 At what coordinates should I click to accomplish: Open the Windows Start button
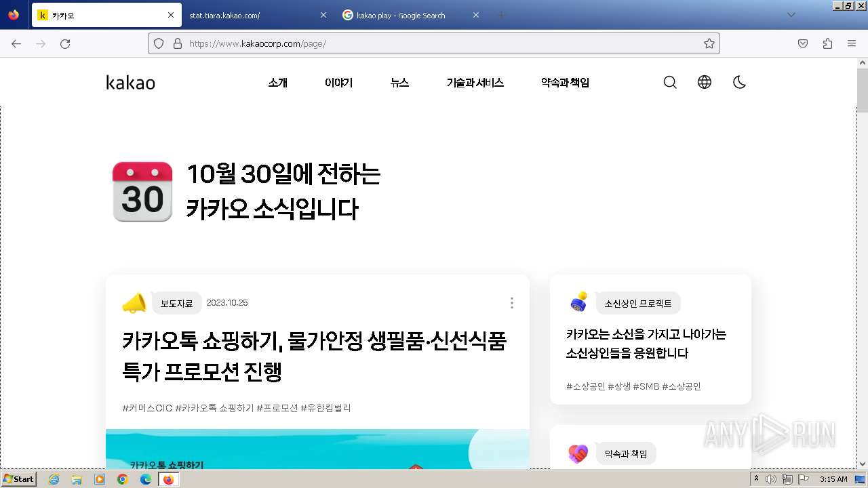(19, 479)
